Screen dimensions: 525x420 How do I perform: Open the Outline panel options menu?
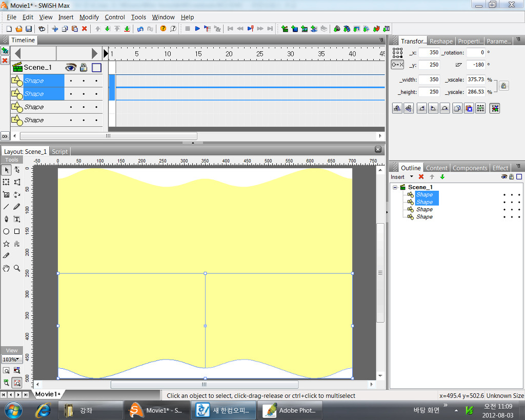click(x=519, y=166)
